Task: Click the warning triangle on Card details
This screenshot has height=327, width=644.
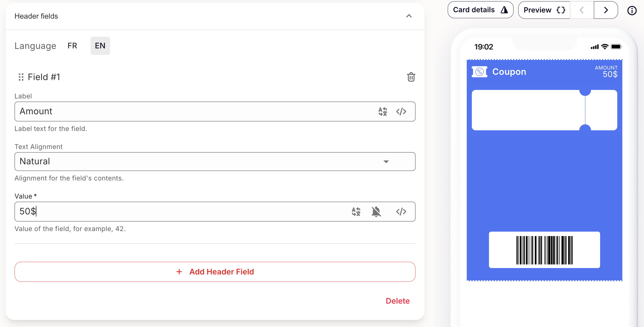Action: pyautogui.click(x=504, y=9)
